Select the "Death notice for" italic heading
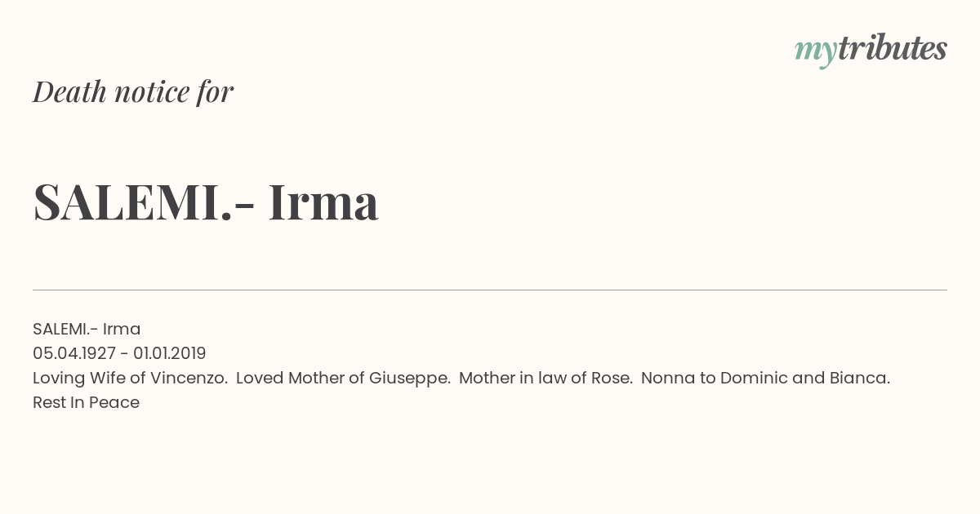Screen dimensions: 980x514 tap(133, 91)
